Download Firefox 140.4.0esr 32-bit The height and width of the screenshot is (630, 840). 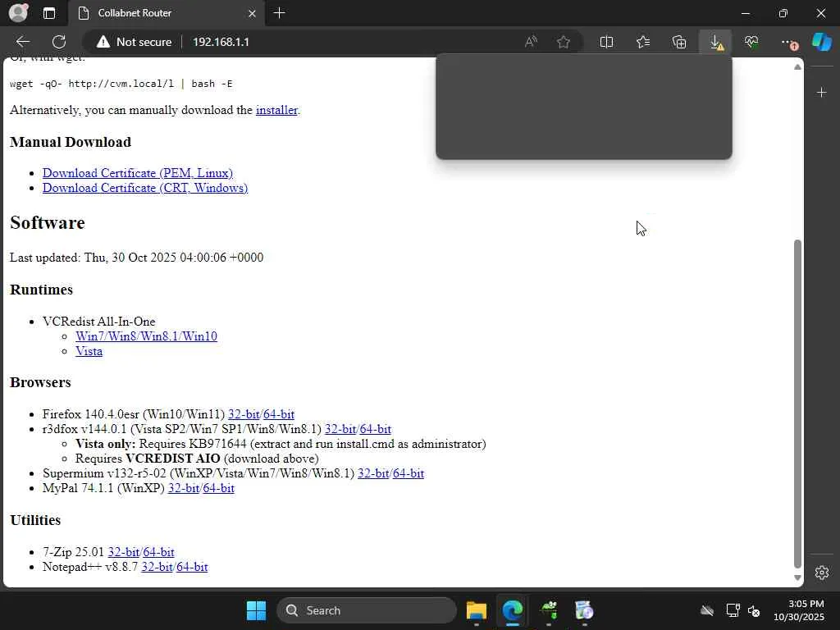[244, 414]
